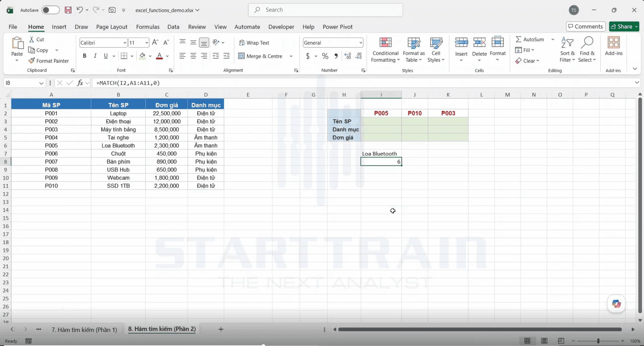Click the Insert Function fx icon
This screenshot has width=644, height=346.
click(x=80, y=83)
